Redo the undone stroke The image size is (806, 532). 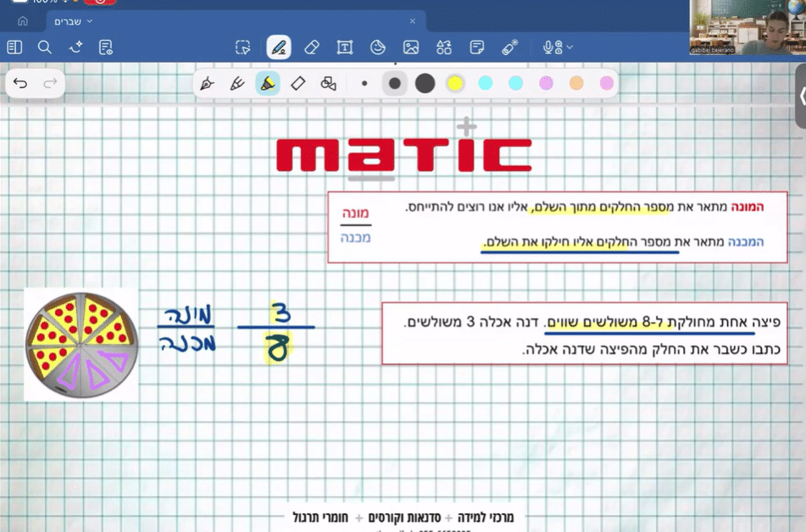point(50,83)
